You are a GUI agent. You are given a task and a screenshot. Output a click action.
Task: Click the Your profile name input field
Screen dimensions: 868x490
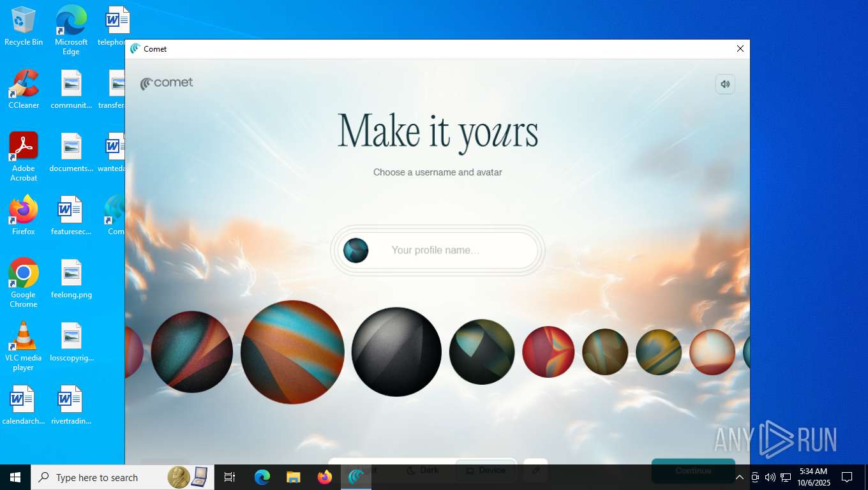point(438,250)
